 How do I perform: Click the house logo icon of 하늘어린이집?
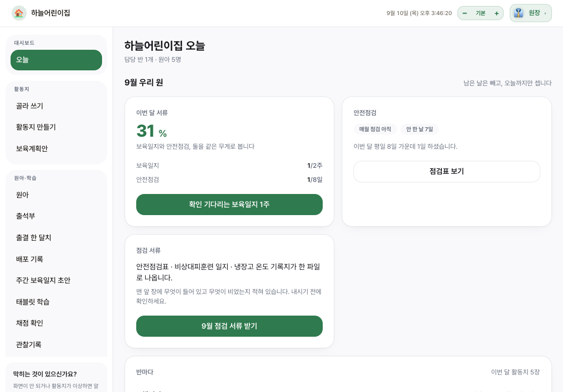coord(19,13)
